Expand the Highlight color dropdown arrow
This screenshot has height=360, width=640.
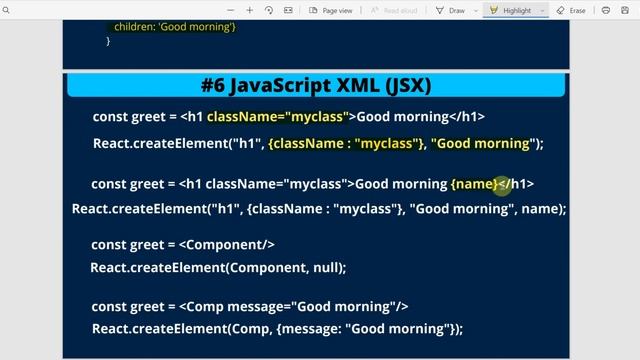(542, 11)
